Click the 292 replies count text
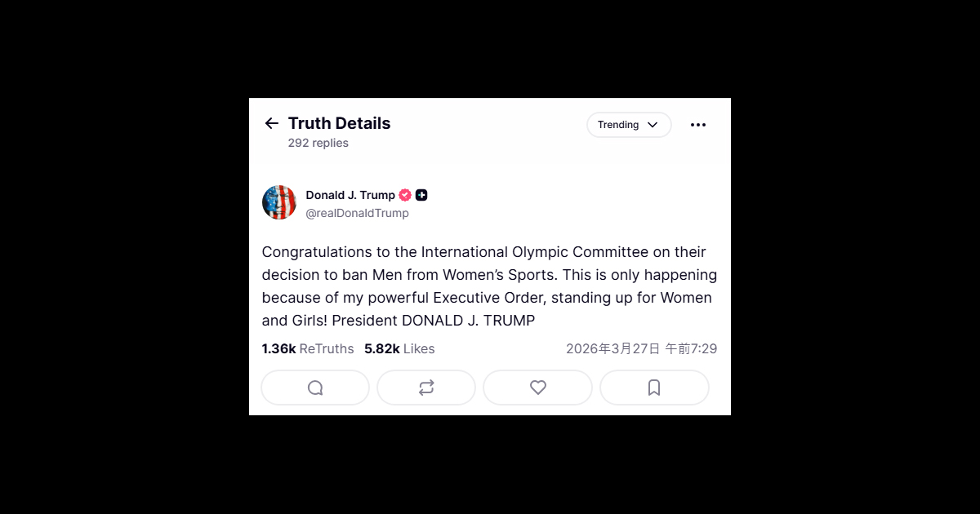The image size is (980, 514). pyautogui.click(x=318, y=143)
